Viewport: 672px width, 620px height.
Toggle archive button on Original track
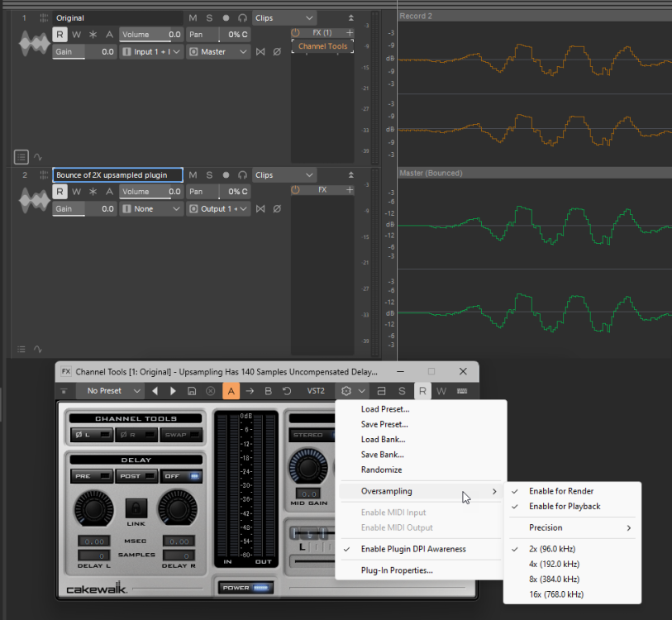pyautogui.click(x=110, y=35)
